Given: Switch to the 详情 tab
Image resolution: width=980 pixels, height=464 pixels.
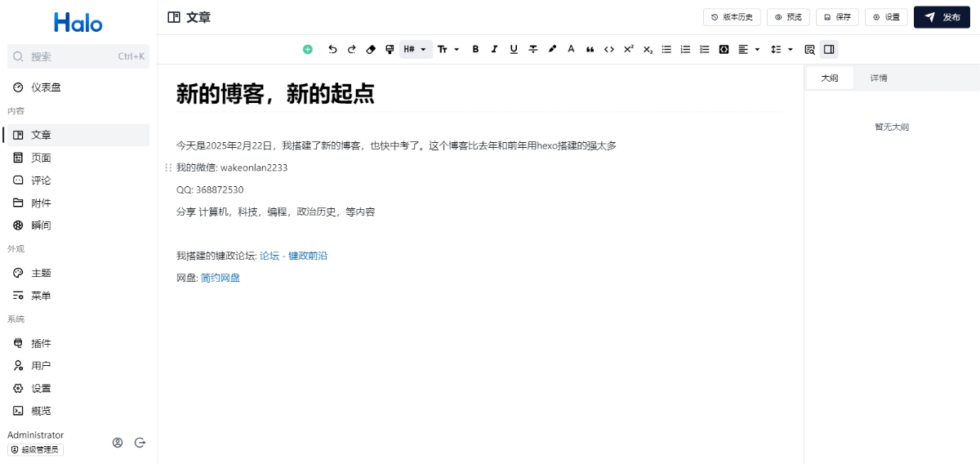Looking at the screenshot, I should [x=879, y=78].
